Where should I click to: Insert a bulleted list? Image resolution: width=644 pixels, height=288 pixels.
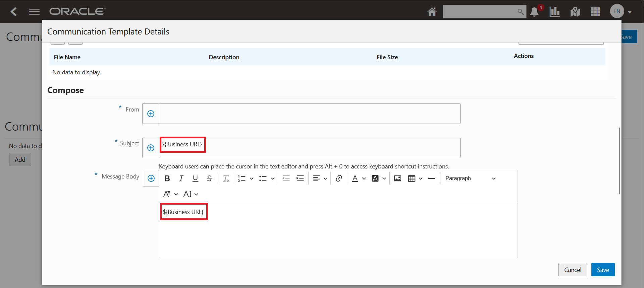(263, 178)
